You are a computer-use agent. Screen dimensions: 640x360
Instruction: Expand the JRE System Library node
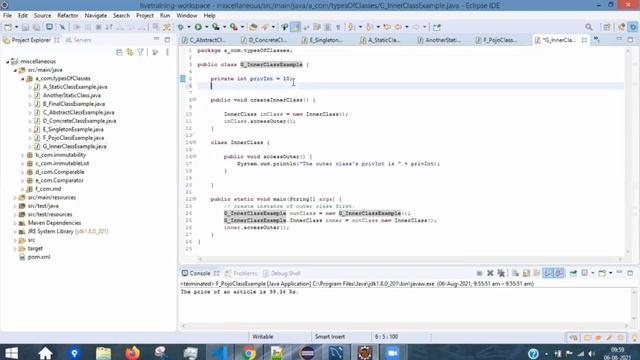tap(15, 232)
